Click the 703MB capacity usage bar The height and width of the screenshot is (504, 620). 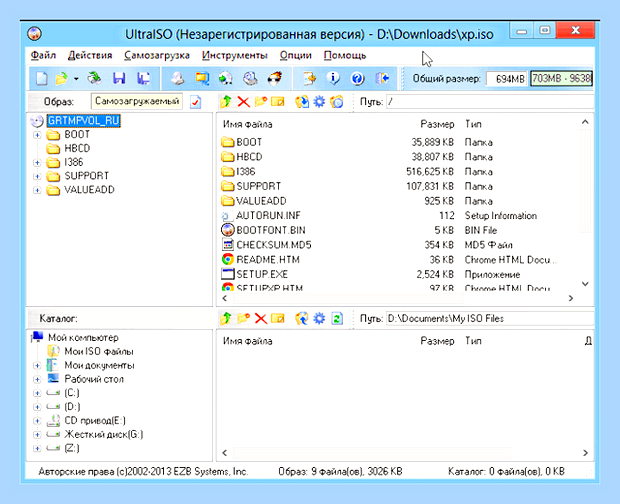(561, 79)
